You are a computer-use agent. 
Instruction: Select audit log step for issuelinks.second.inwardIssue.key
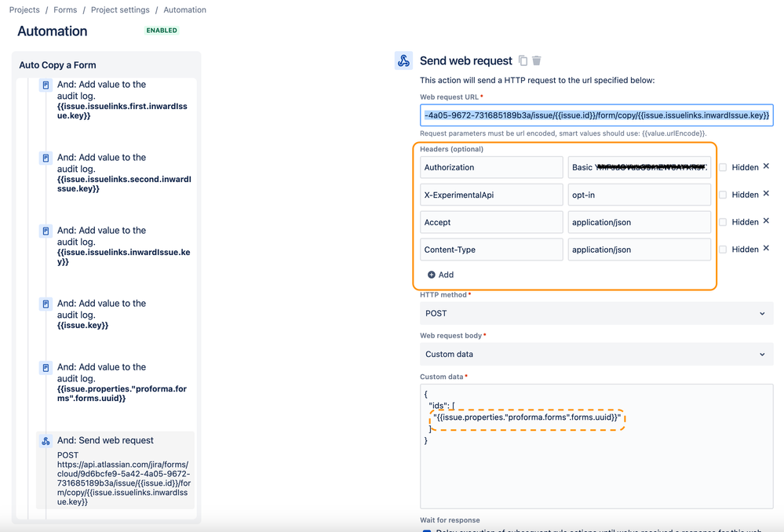(x=115, y=173)
